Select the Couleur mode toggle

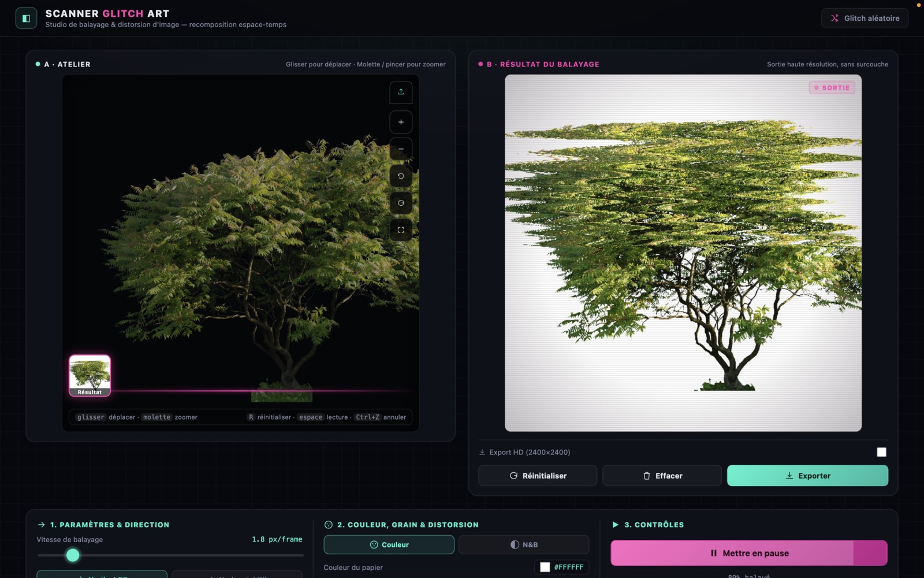pos(389,544)
